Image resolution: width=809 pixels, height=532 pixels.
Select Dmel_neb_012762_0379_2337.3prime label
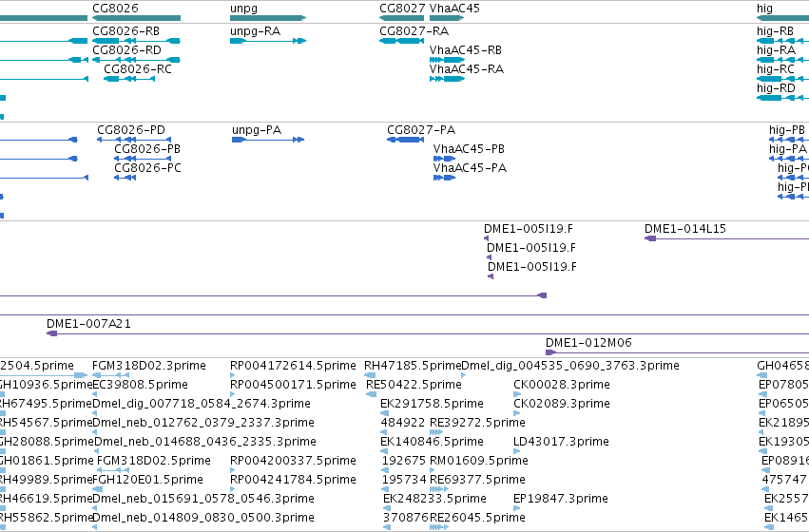pyautogui.click(x=203, y=424)
